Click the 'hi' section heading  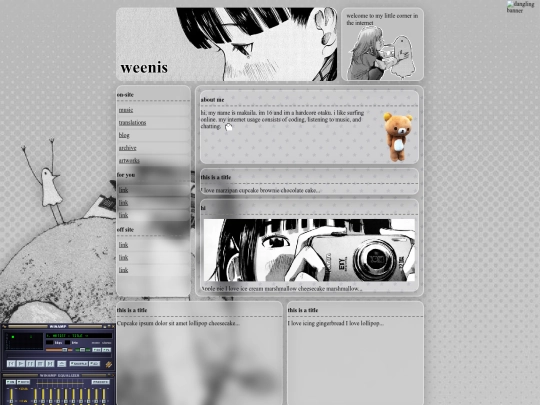click(x=203, y=208)
